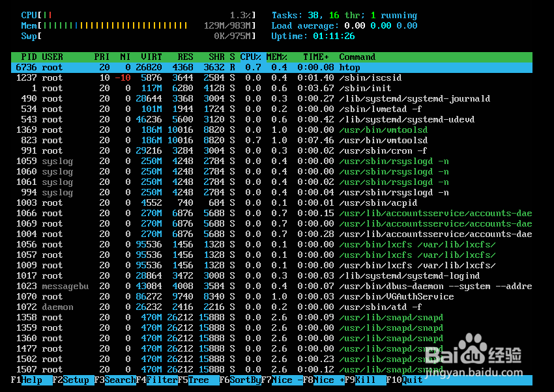Viewport: 554px width, 392px height.
Task: Select the /sbin/init process row
Action: 196,88
